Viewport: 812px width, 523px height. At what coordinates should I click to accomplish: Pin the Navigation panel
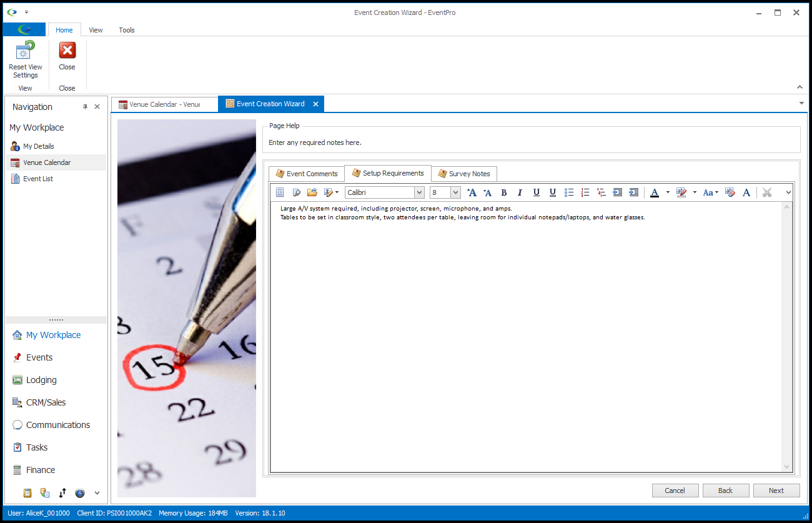click(86, 107)
